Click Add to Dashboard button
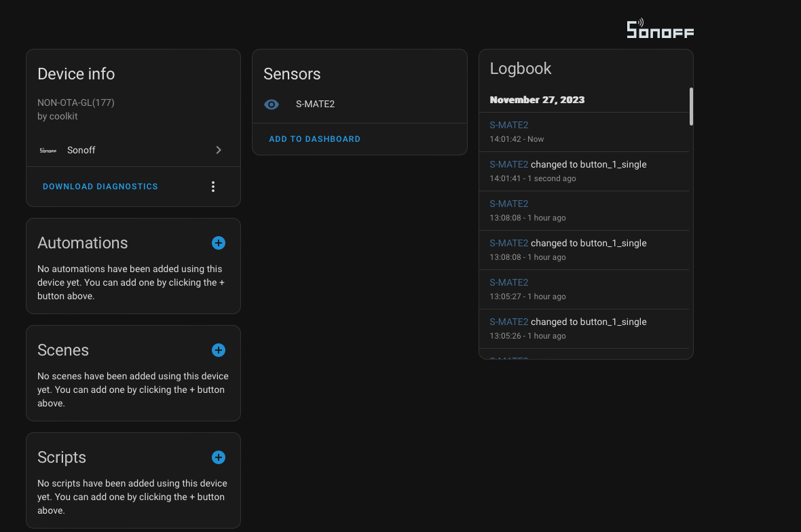Viewport: 801px width, 532px height. pyautogui.click(x=315, y=139)
